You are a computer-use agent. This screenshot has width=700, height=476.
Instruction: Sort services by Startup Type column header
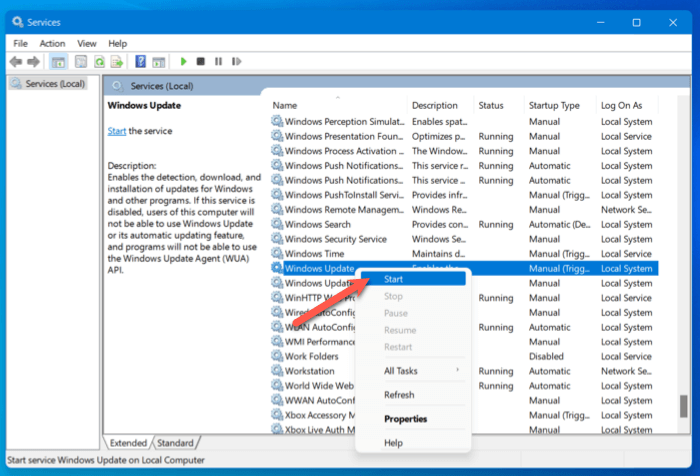[554, 105]
